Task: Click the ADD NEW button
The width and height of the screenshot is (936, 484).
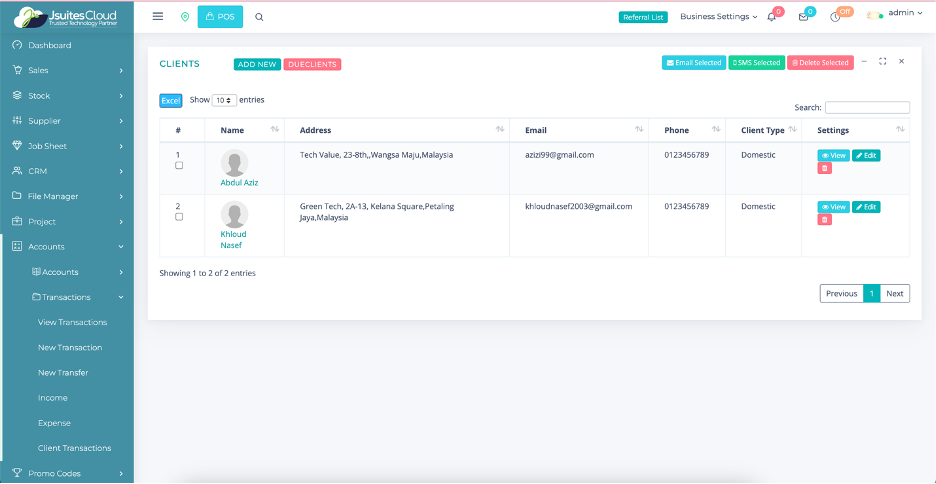Action: point(257,64)
